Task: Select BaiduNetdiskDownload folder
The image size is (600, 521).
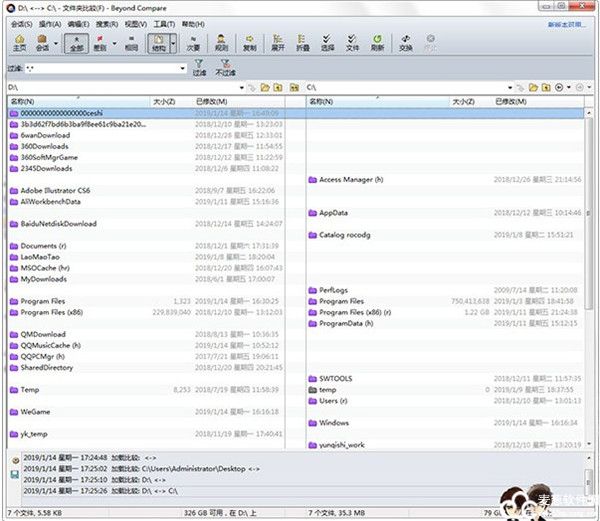Action: pos(59,223)
